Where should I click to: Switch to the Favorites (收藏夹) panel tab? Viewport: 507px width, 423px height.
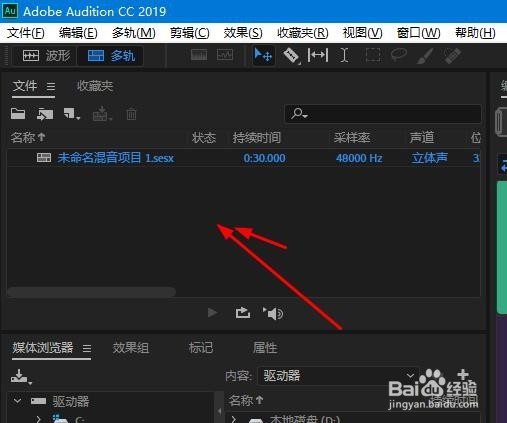[x=95, y=86]
